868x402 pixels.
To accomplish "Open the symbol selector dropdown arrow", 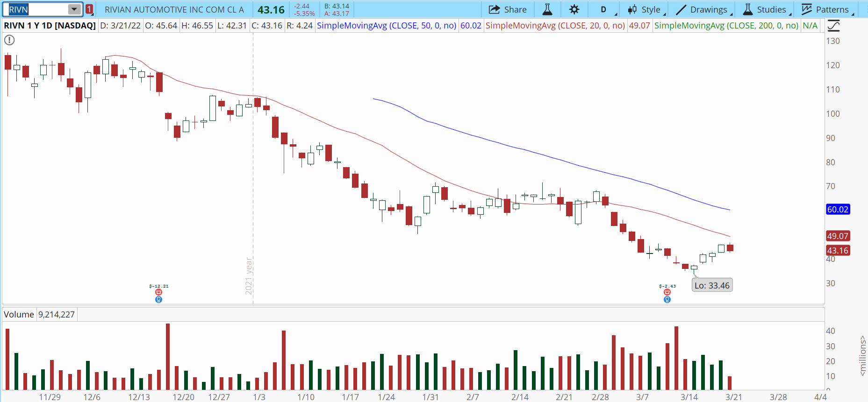I will (x=74, y=9).
